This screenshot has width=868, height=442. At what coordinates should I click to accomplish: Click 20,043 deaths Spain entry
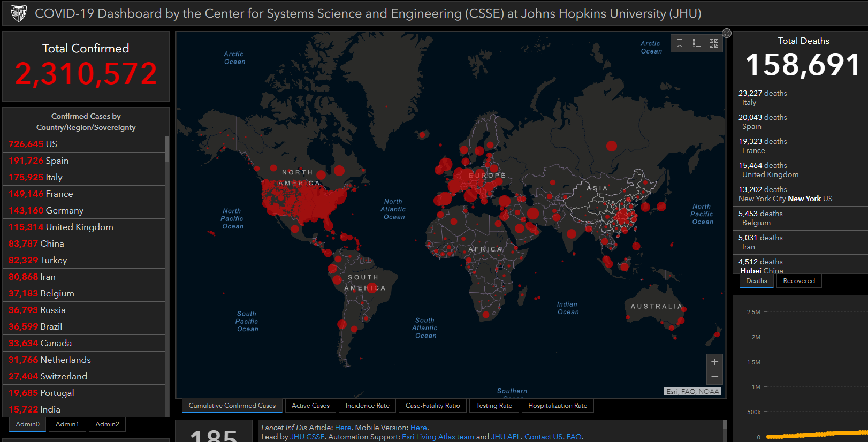pos(801,122)
